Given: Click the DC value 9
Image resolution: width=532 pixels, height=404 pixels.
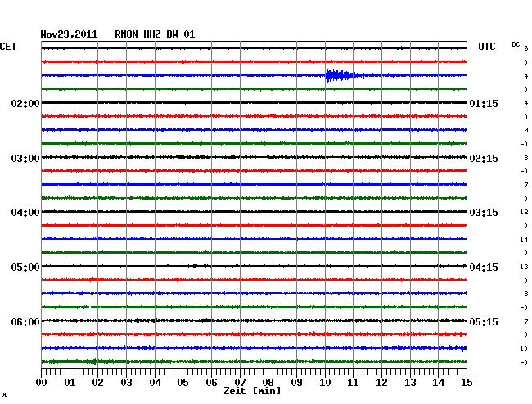Looking at the screenshot, I should 526,130.
